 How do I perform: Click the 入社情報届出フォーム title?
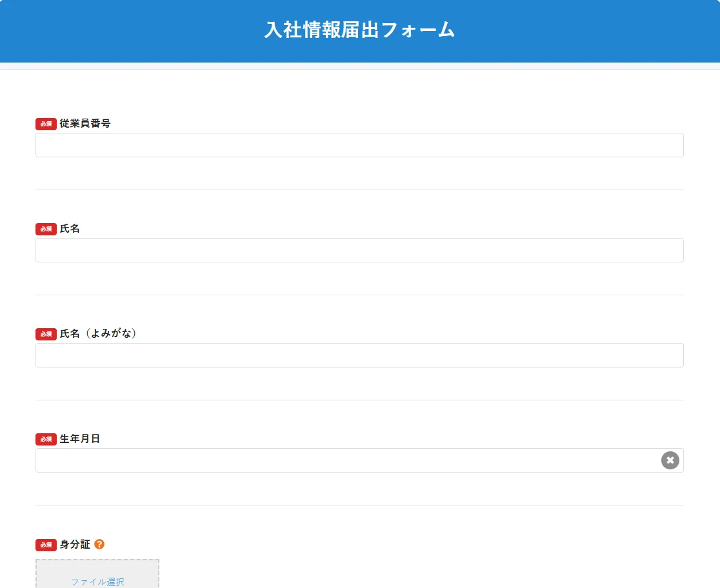click(359, 30)
